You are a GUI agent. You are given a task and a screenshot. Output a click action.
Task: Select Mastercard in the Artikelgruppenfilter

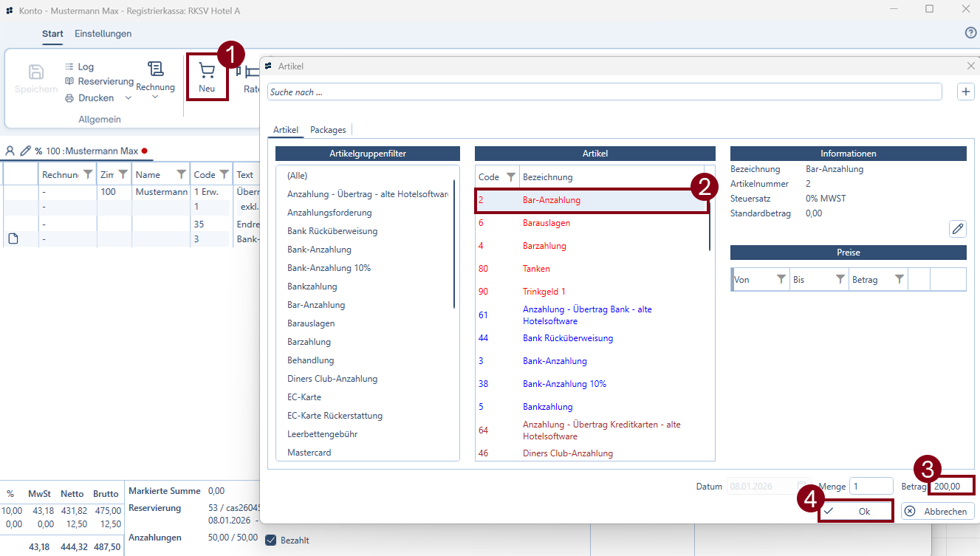(x=309, y=453)
